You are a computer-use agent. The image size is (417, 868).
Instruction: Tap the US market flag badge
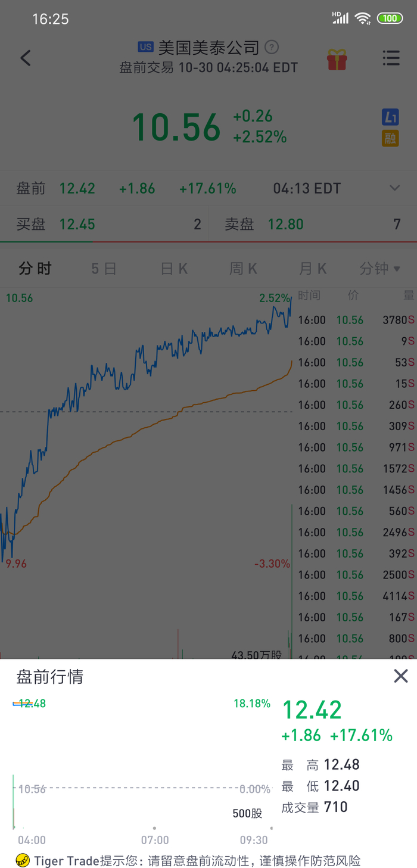[x=146, y=47]
